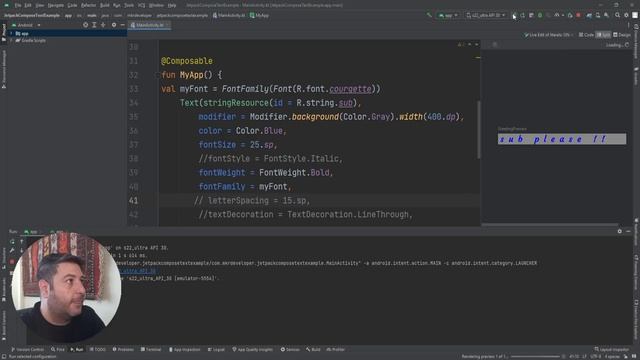Screen dimensions: 640x360
Task: Click the red Stop app button
Action: 578,15
